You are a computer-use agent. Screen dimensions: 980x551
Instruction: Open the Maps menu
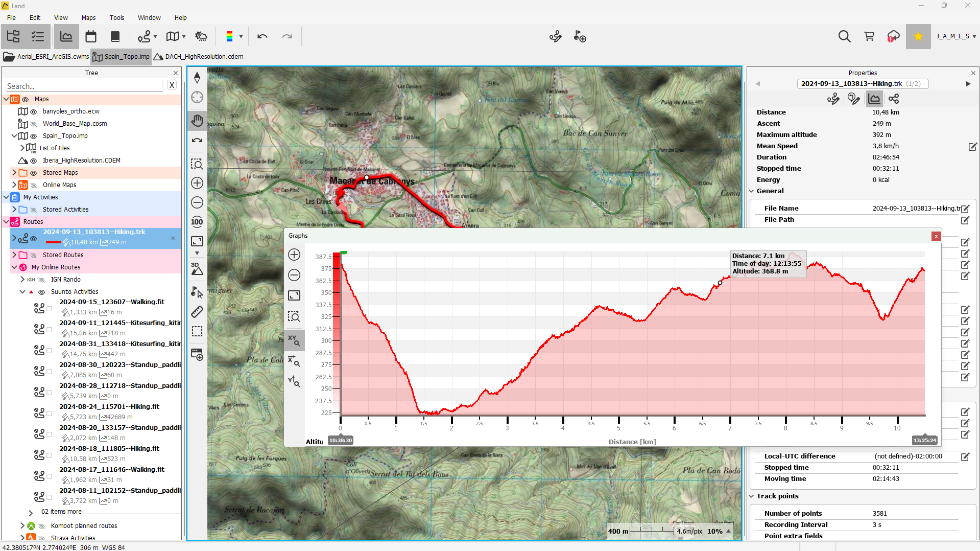tap(88, 17)
